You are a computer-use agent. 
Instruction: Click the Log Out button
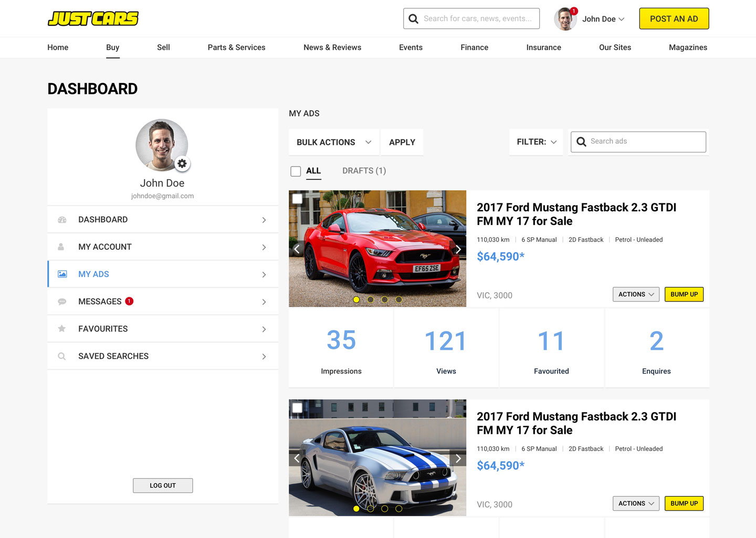(163, 485)
